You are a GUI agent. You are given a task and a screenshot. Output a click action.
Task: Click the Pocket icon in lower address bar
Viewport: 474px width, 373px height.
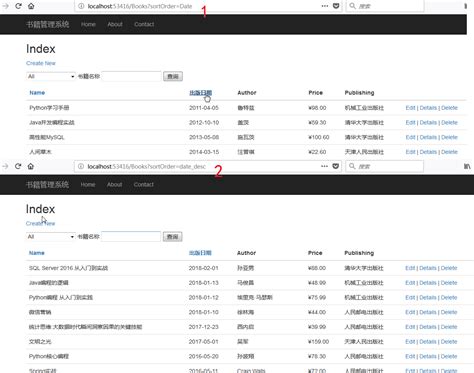click(336, 166)
